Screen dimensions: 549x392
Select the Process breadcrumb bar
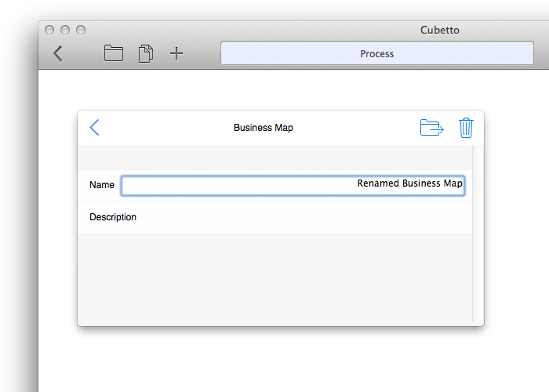click(377, 53)
